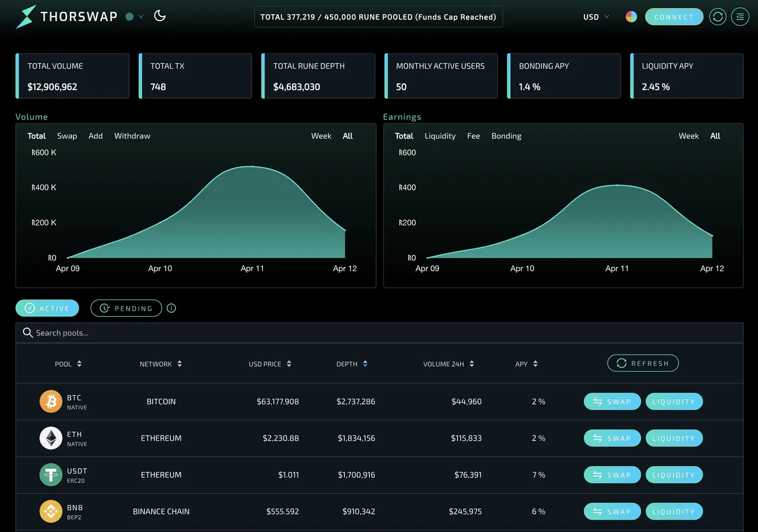
Task: Click the THORSWAP lightning logo icon
Action: [25, 17]
